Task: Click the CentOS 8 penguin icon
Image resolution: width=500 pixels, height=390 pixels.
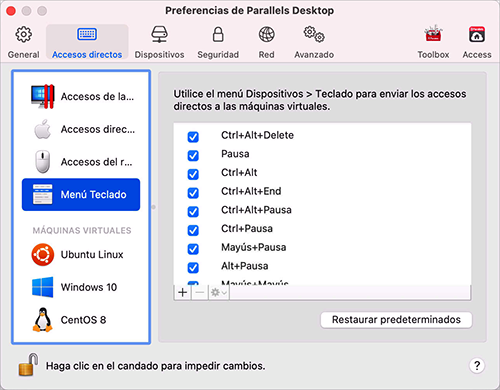Action: 43,320
